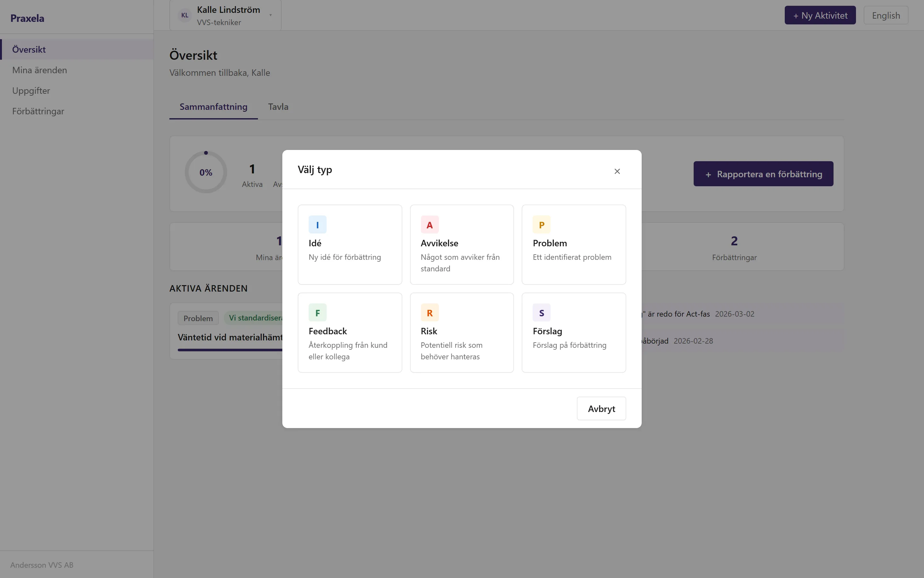
Task: Click the blue I icon for Idé
Action: [317, 225]
